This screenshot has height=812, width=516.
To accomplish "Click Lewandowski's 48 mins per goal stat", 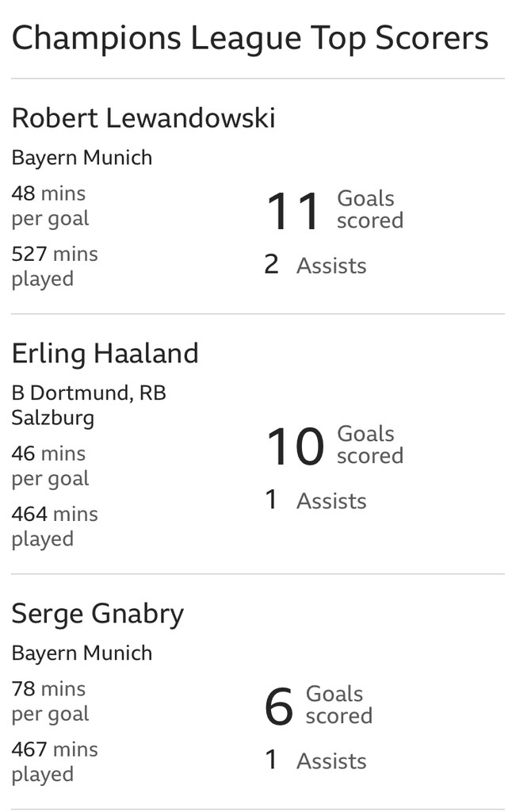I will [50, 206].
